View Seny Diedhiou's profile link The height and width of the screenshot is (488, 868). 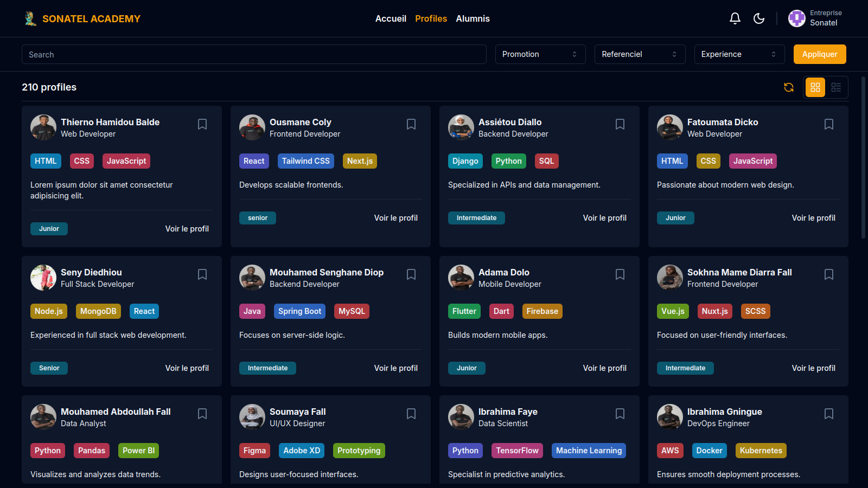point(187,368)
